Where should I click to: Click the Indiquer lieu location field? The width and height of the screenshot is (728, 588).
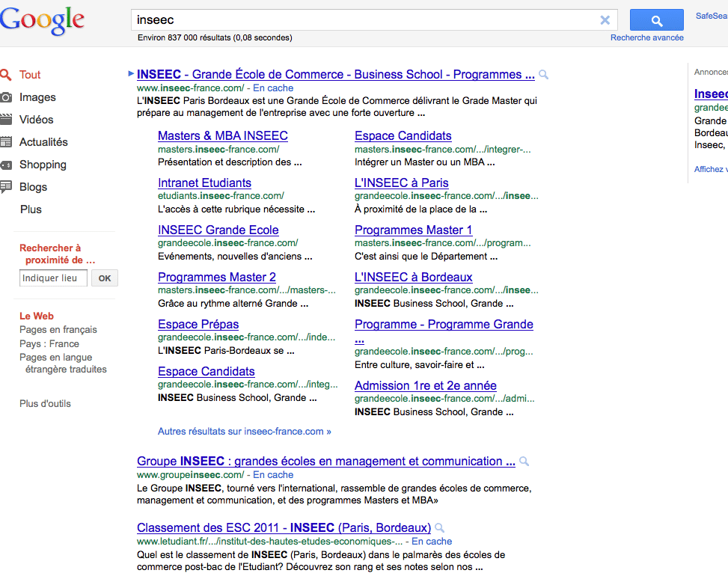(x=53, y=278)
